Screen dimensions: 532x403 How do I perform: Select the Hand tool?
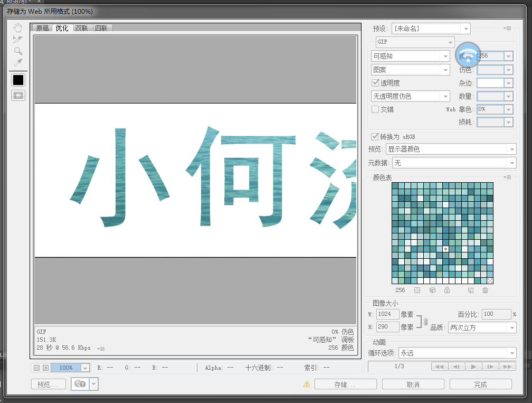[x=17, y=27]
